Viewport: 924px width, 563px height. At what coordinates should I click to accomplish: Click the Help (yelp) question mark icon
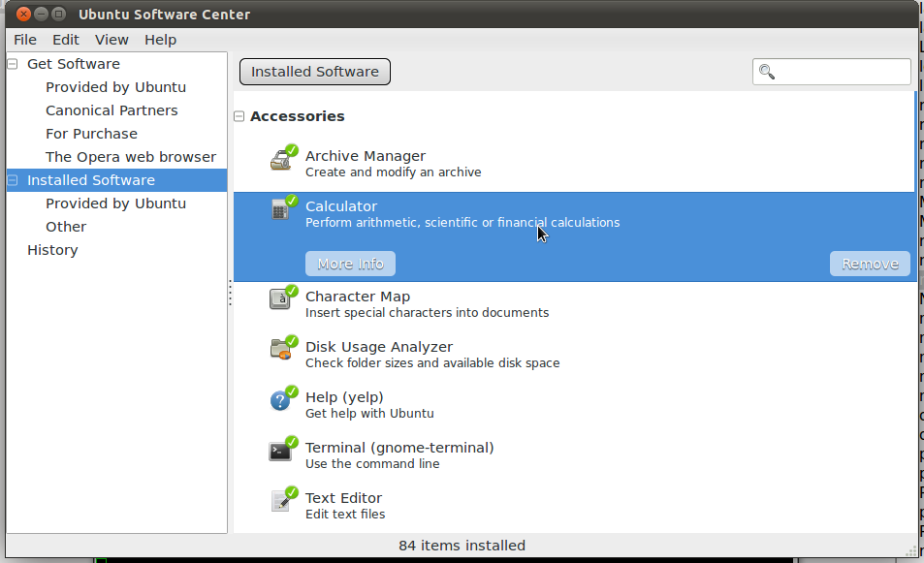point(282,400)
